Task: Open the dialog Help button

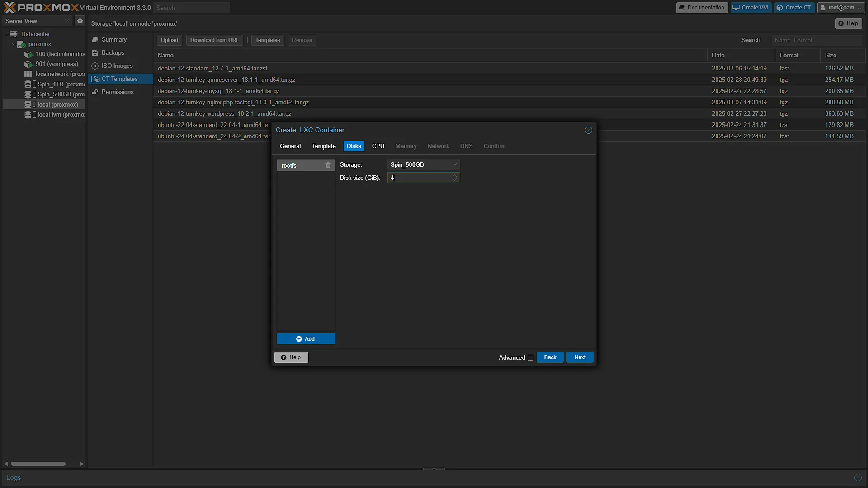Action: tap(291, 357)
